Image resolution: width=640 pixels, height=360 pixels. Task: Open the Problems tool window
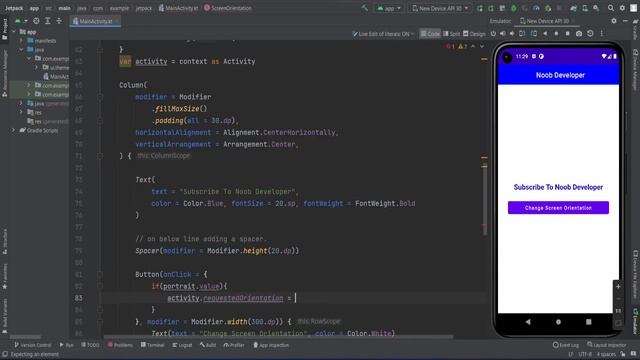coord(120,345)
